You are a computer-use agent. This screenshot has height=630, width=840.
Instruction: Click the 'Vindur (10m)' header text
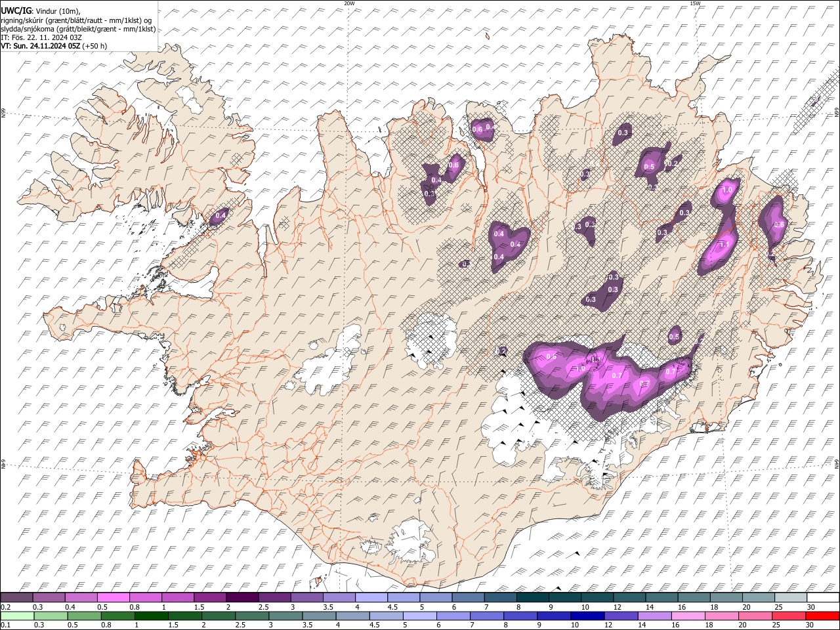[58, 11]
